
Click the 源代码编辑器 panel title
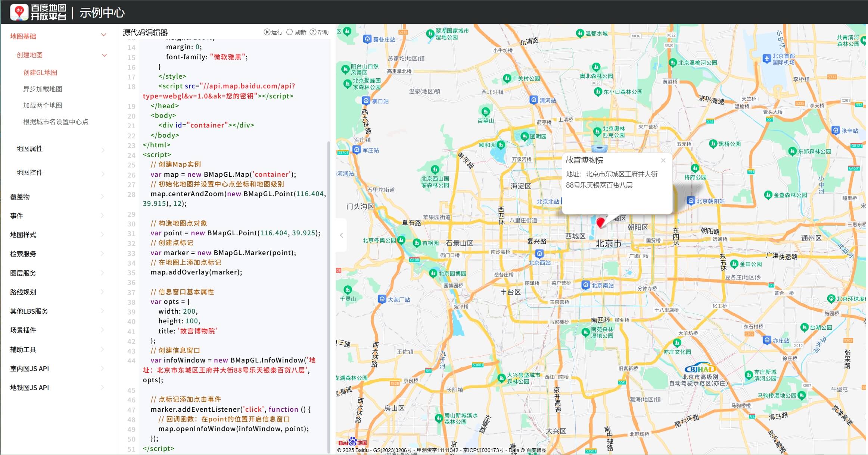(145, 32)
